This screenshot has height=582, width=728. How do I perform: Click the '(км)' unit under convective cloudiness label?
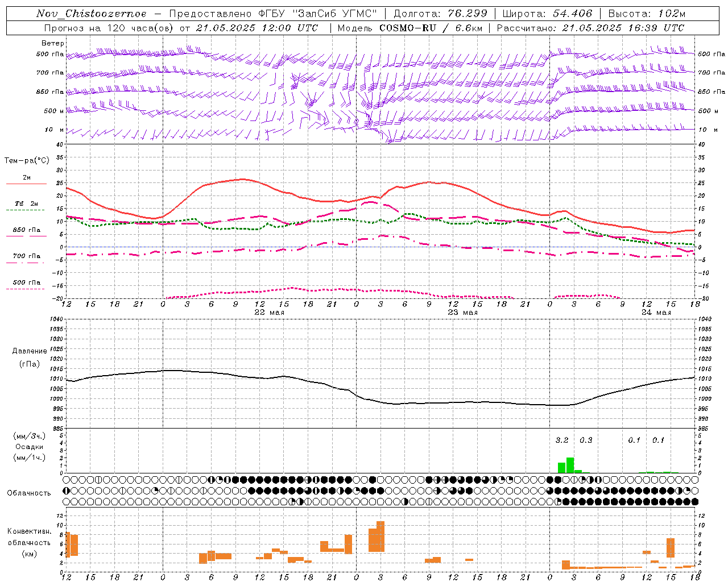(30, 554)
